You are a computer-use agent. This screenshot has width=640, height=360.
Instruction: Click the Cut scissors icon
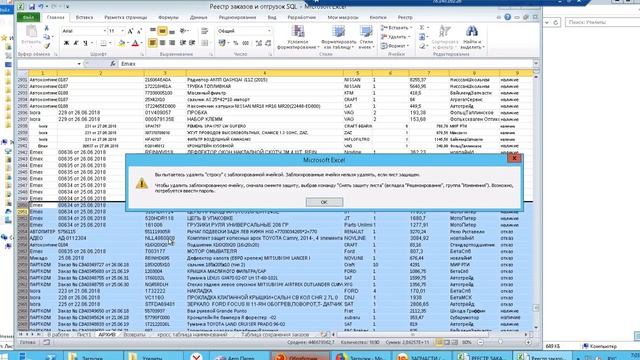46,28
